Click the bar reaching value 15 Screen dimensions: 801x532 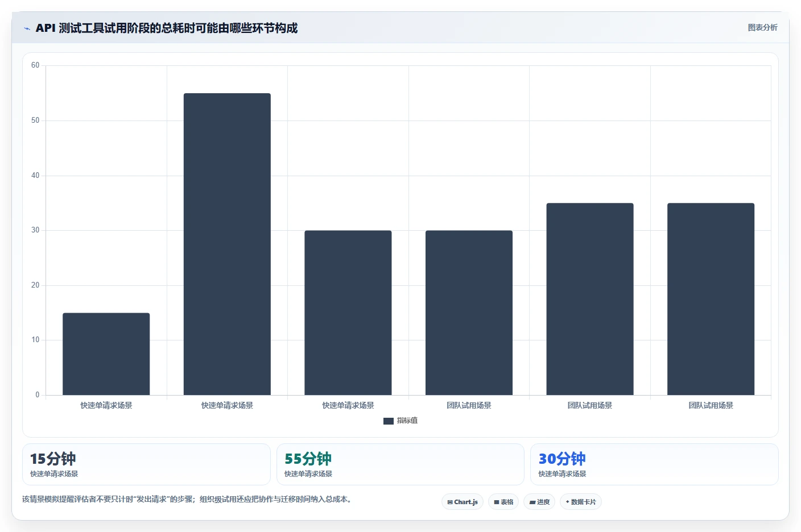(106, 354)
